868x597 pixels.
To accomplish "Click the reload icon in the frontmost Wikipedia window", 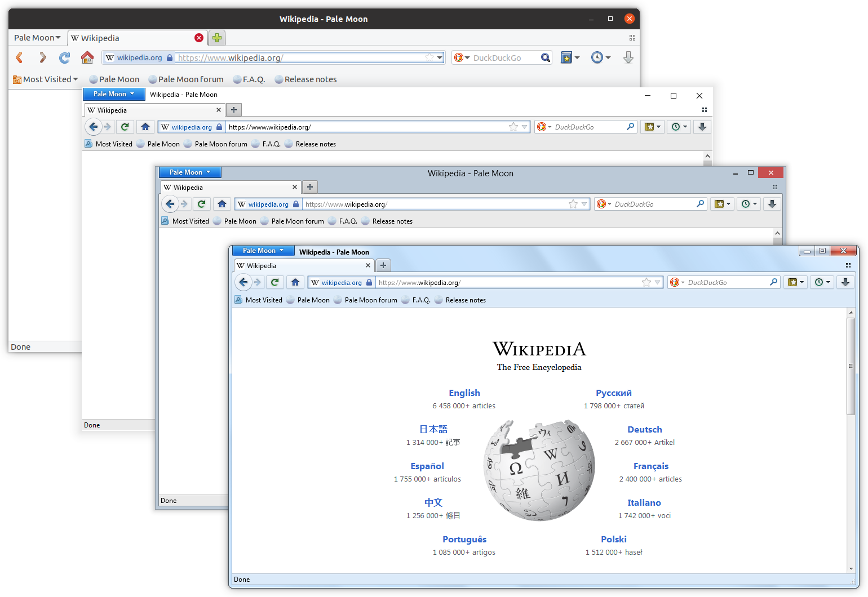I will coord(275,282).
